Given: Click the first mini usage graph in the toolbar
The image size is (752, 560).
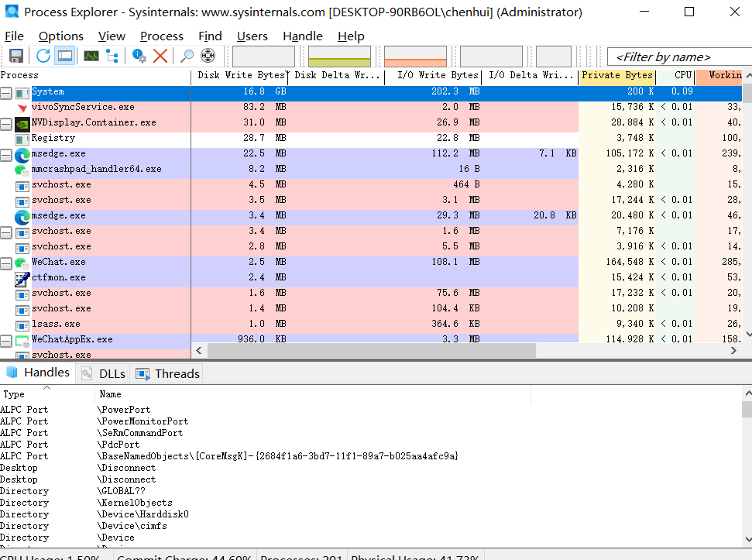Looking at the screenshot, I should pyautogui.click(x=264, y=56).
